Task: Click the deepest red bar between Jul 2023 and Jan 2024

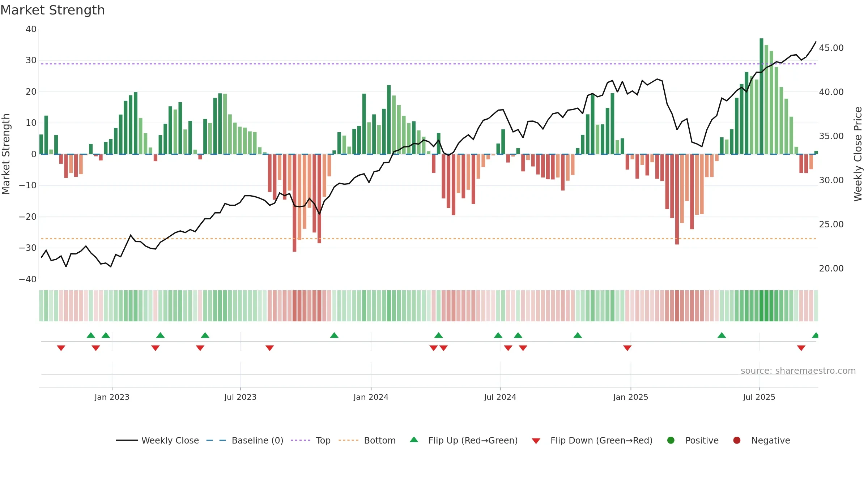Action: (294, 203)
